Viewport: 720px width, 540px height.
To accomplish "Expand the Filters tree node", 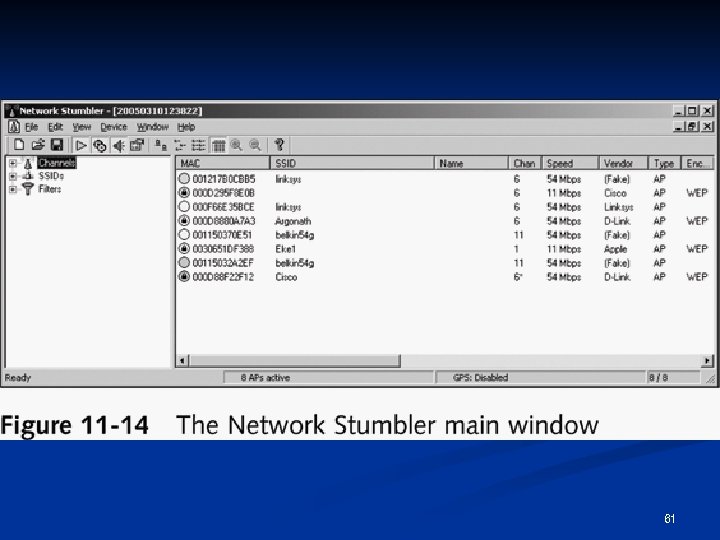I will [13, 189].
